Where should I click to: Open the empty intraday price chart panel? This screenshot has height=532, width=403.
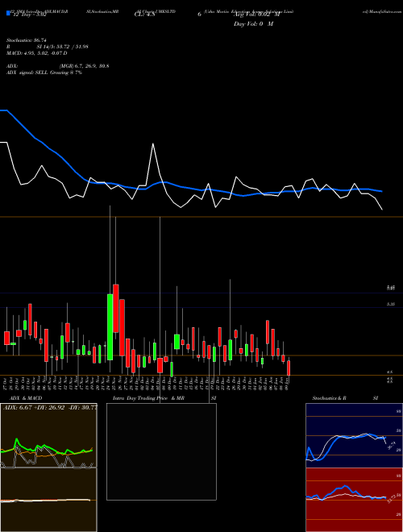click(x=161, y=451)
